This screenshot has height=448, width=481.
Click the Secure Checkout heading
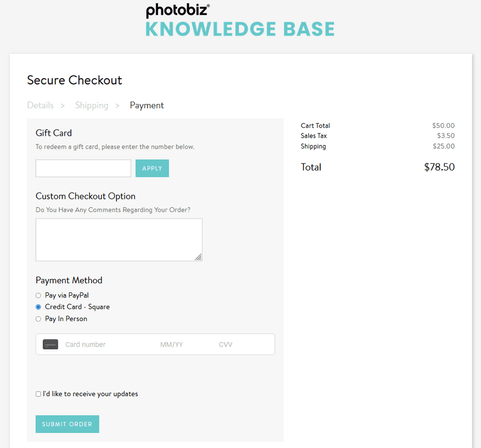click(74, 80)
